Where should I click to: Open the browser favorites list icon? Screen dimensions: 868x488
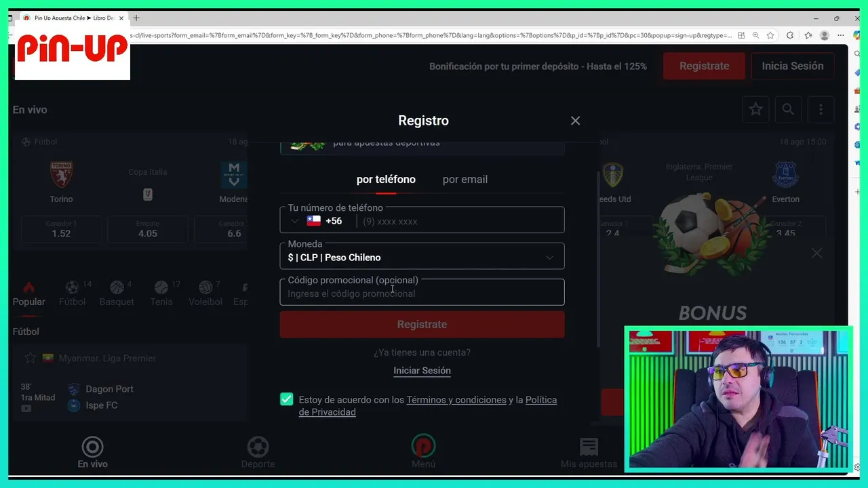[808, 35]
